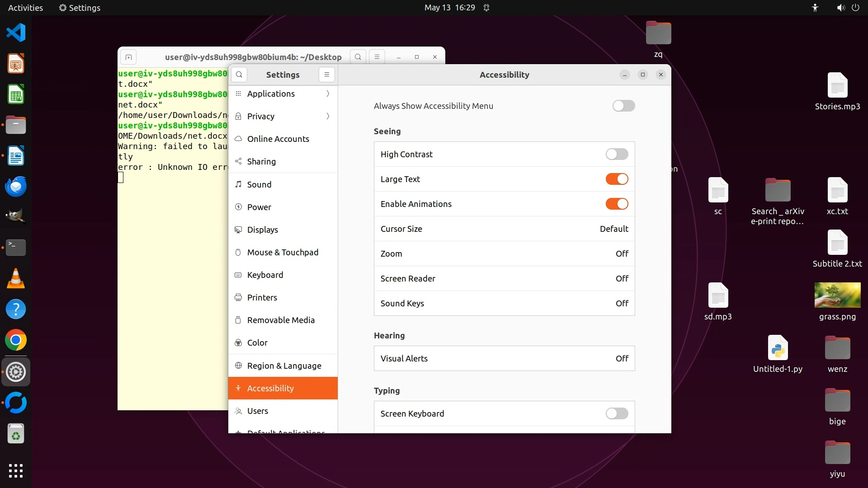
Task: Open VLC media player from dock
Action: pos(16,278)
